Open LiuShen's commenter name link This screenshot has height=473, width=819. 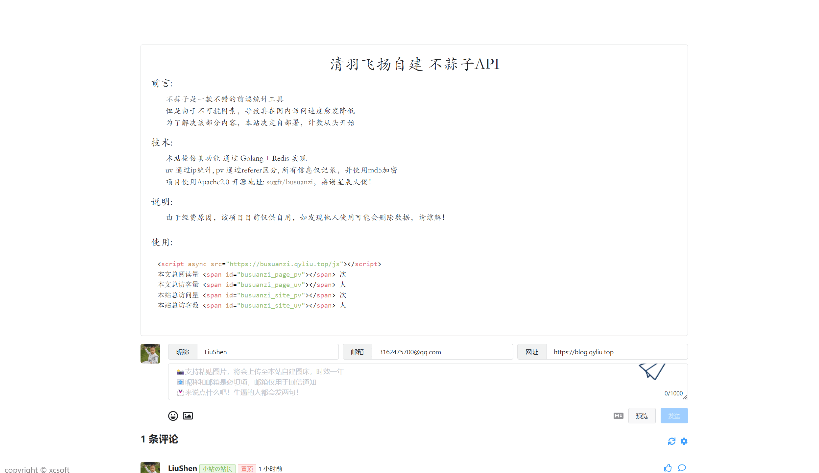pyautogui.click(x=183, y=467)
